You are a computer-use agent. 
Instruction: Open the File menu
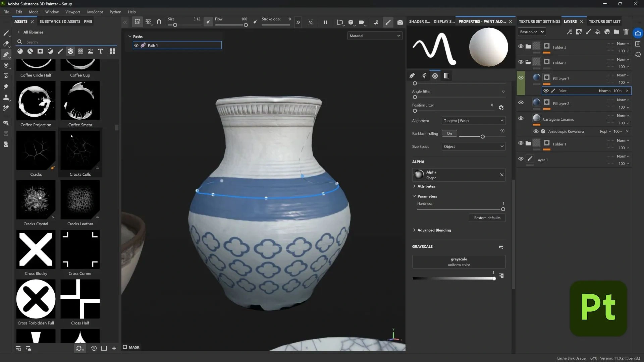pos(6,12)
